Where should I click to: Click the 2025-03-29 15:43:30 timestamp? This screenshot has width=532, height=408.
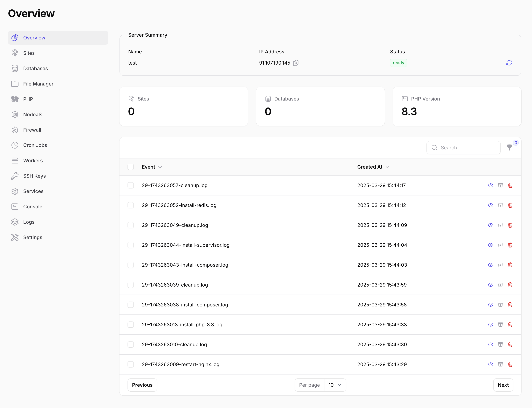point(382,345)
